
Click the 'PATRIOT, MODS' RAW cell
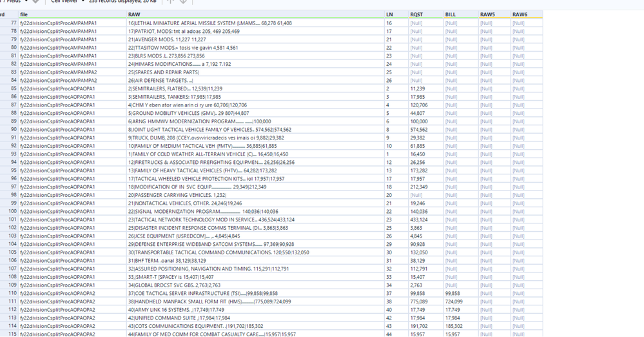[x=255, y=31]
